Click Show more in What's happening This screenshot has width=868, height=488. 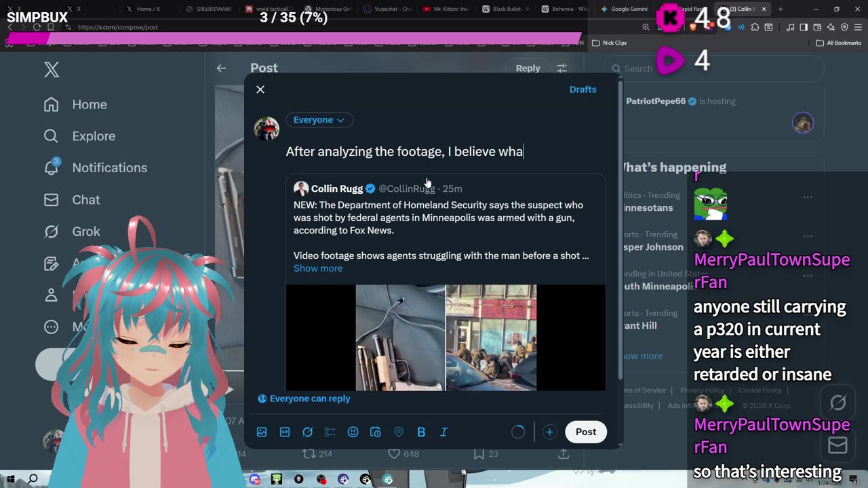(x=642, y=356)
